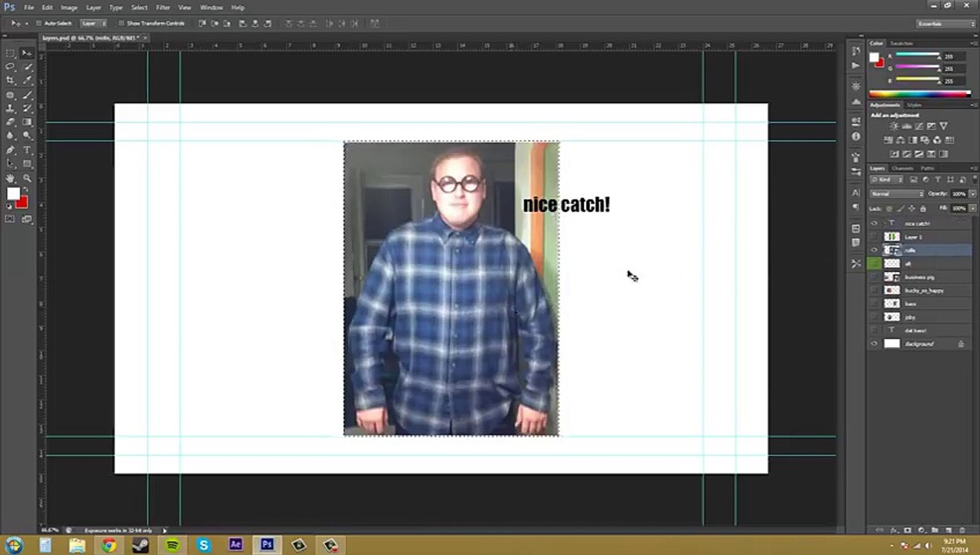Select the Zoom tool
Screen dimensions: 980x555
coord(28,178)
